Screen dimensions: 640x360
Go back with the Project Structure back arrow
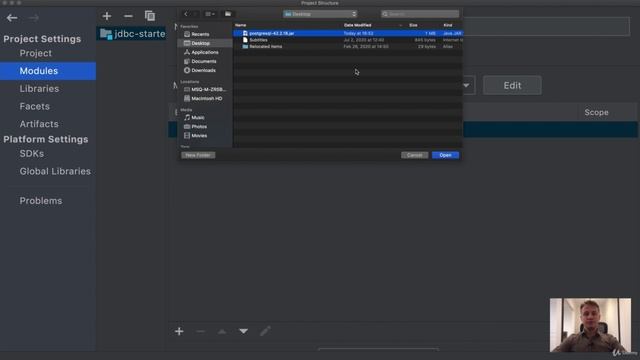(x=12, y=18)
